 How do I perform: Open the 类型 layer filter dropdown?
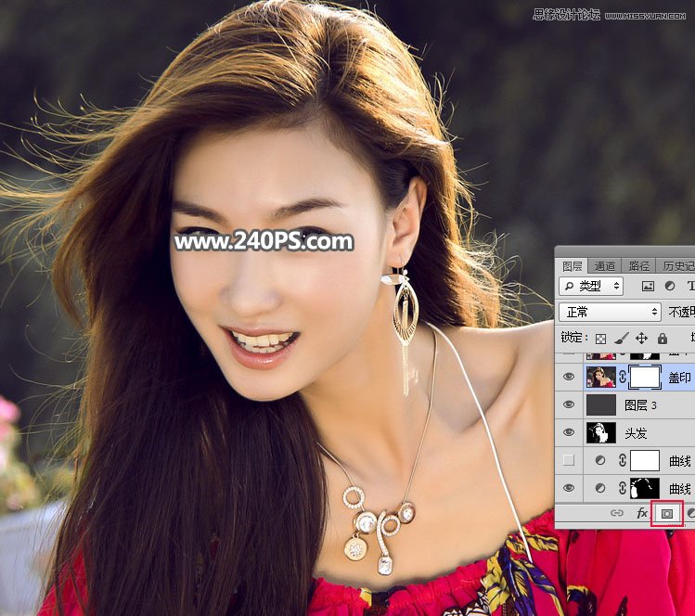pyautogui.click(x=591, y=287)
